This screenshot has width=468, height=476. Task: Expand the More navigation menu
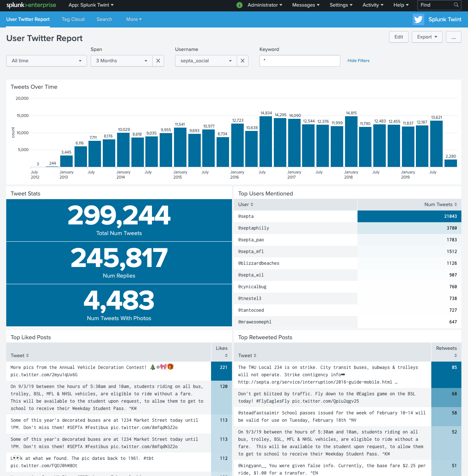coord(134,19)
